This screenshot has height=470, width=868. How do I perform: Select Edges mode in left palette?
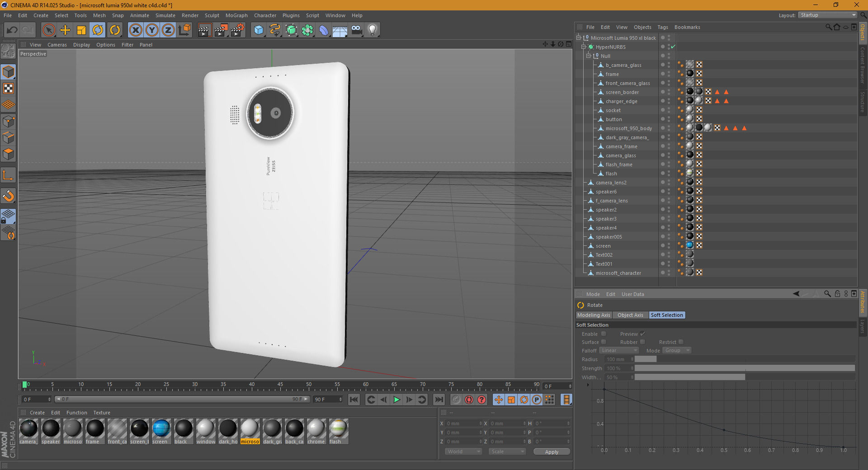coord(9,138)
